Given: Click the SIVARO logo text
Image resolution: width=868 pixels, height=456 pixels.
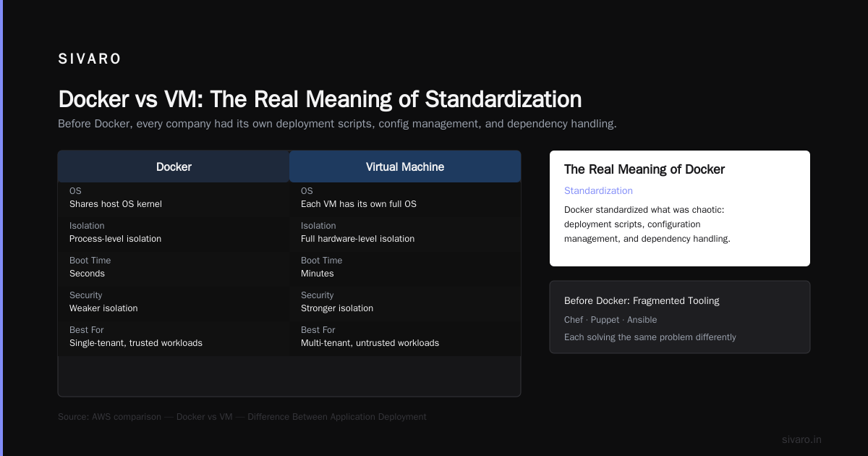Looking at the screenshot, I should click(90, 59).
